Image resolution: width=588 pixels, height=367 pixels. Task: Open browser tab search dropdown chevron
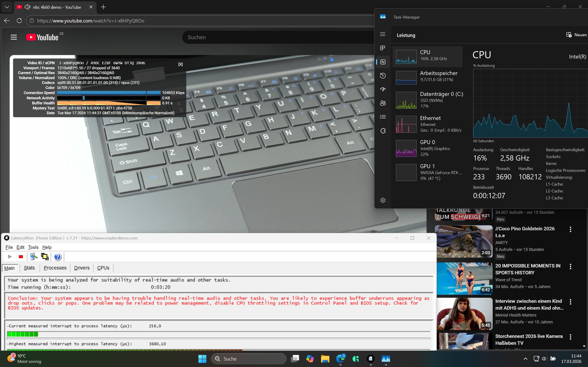tap(7, 7)
